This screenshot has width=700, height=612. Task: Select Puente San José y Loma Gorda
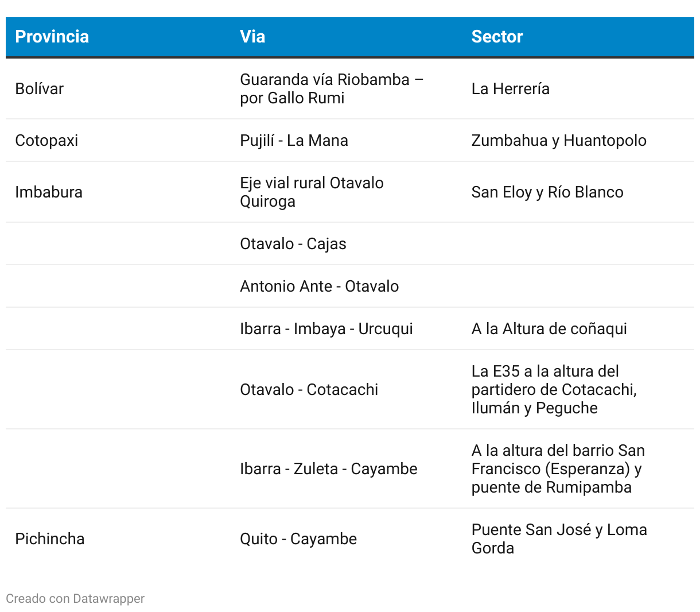[559, 539]
